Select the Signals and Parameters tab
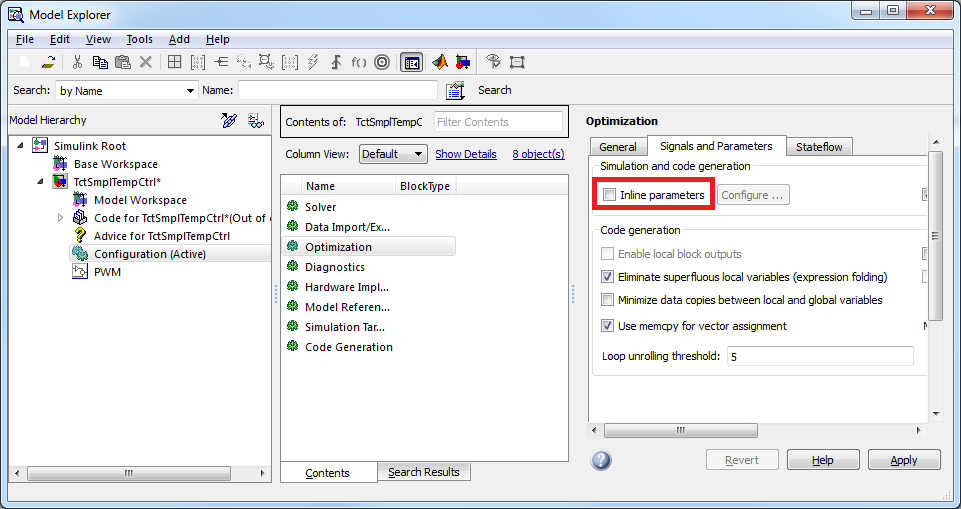Image resolution: width=961 pixels, height=509 pixels. point(716,146)
